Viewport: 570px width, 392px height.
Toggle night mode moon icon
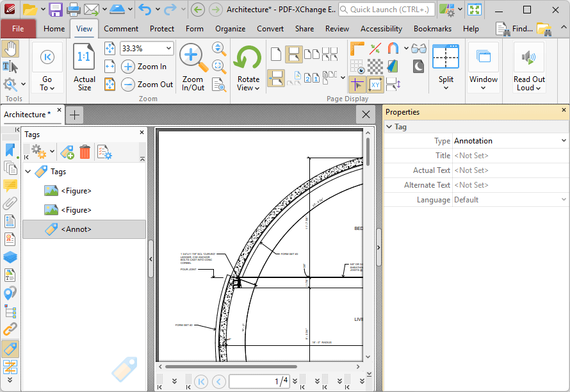(418, 67)
